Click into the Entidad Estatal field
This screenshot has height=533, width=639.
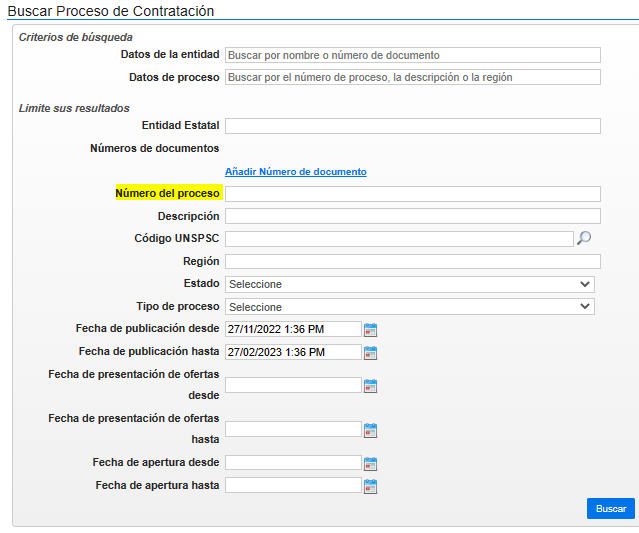tap(412, 126)
